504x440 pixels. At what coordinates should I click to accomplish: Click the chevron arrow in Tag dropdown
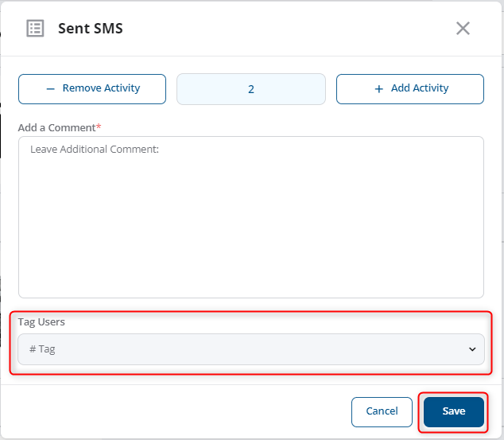point(472,349)
